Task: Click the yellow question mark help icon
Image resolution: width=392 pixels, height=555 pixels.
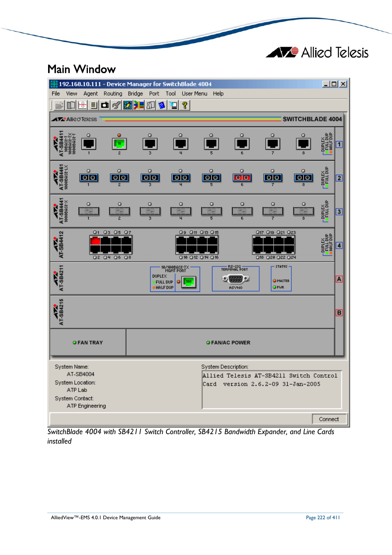Action: 185,105
